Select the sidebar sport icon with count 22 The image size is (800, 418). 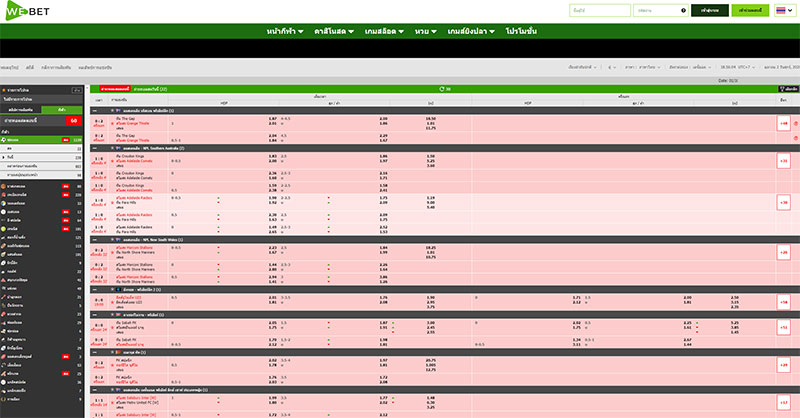(x=4, y=271)
